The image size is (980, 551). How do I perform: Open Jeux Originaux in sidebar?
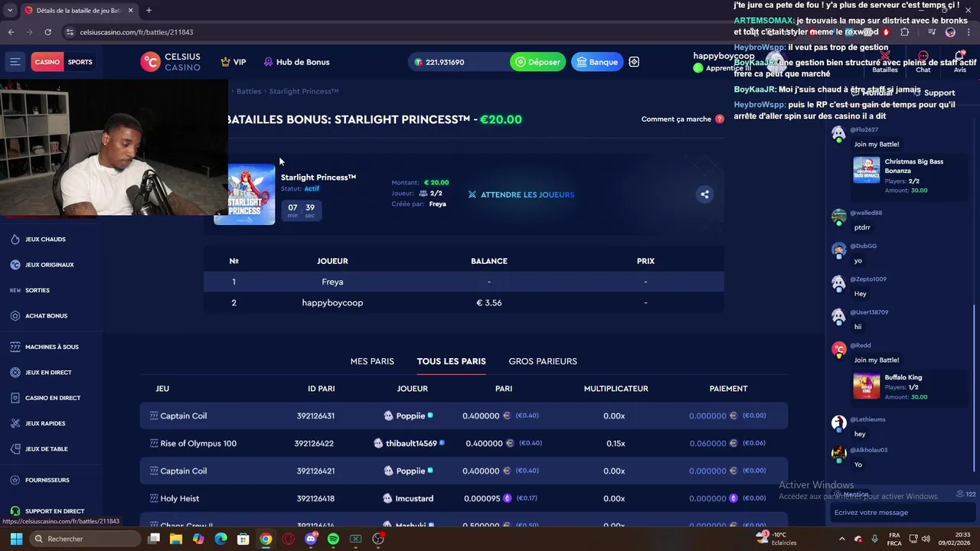[49, 265]
